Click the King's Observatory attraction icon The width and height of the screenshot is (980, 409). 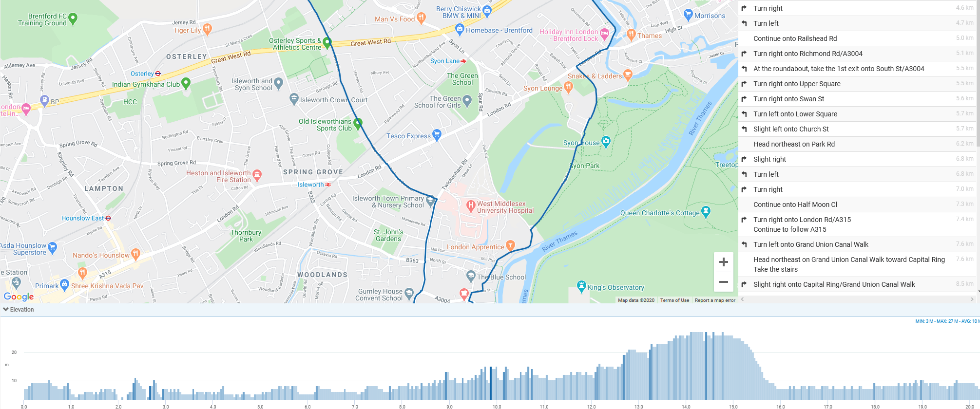pos(581,286)
